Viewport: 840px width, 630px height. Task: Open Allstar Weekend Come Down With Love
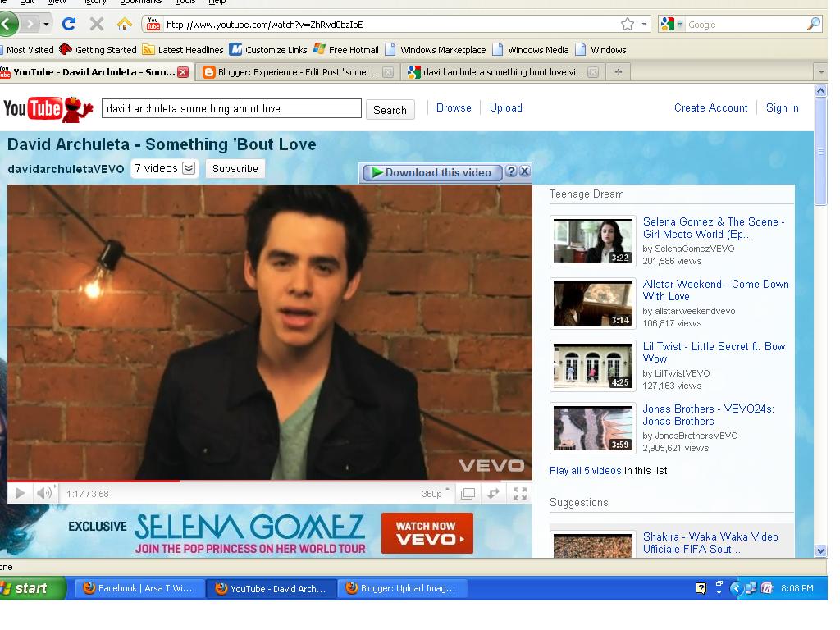(715, 290)
